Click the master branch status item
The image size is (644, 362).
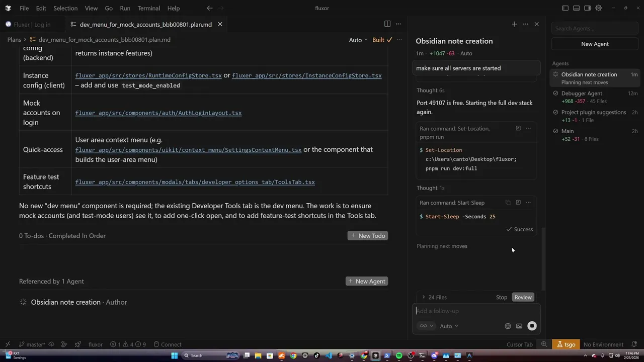coord(32,344)
